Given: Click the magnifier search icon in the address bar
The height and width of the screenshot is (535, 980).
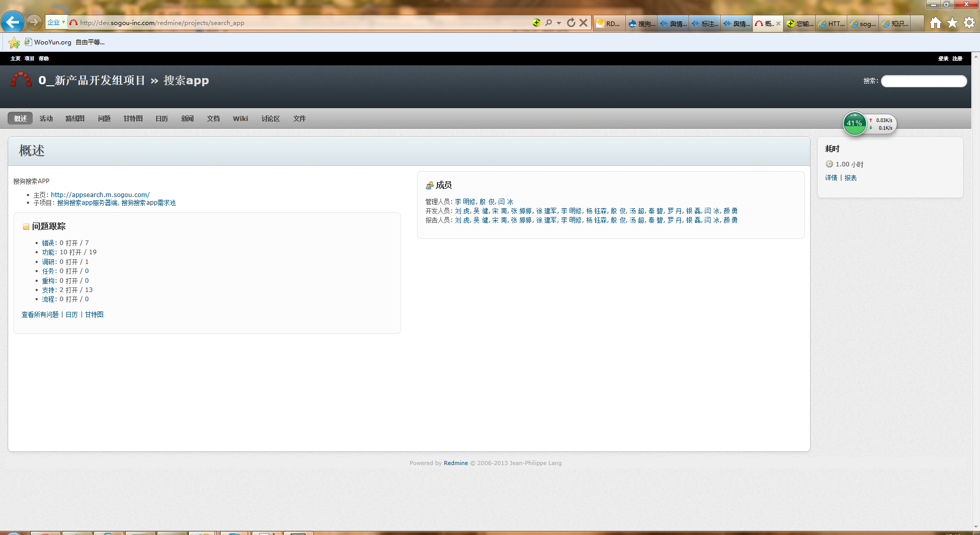Looking at the screenshot, I should click(x=548, y=22).
